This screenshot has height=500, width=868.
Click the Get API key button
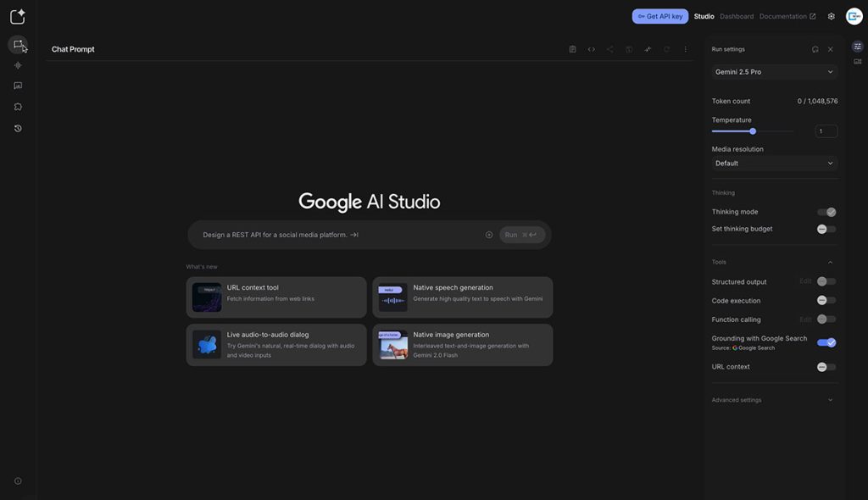click(660, 16)
